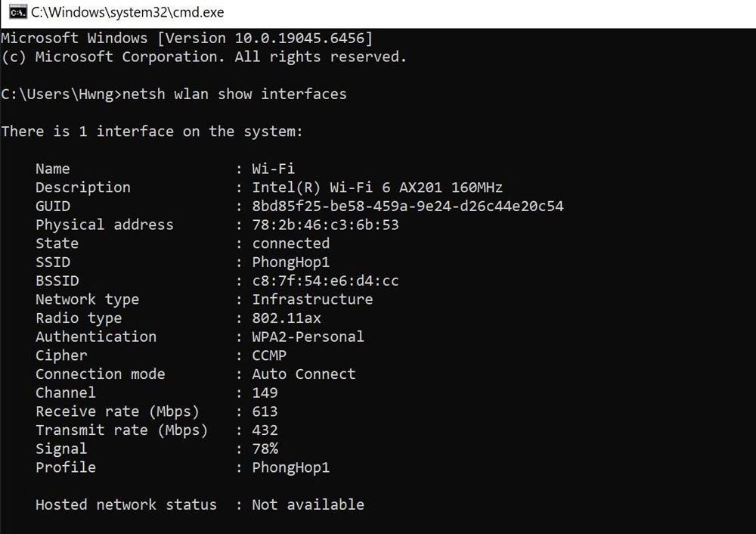Click the Profile value PhongHop1
This screenshot has width=756, height=534.
point(291,467)
